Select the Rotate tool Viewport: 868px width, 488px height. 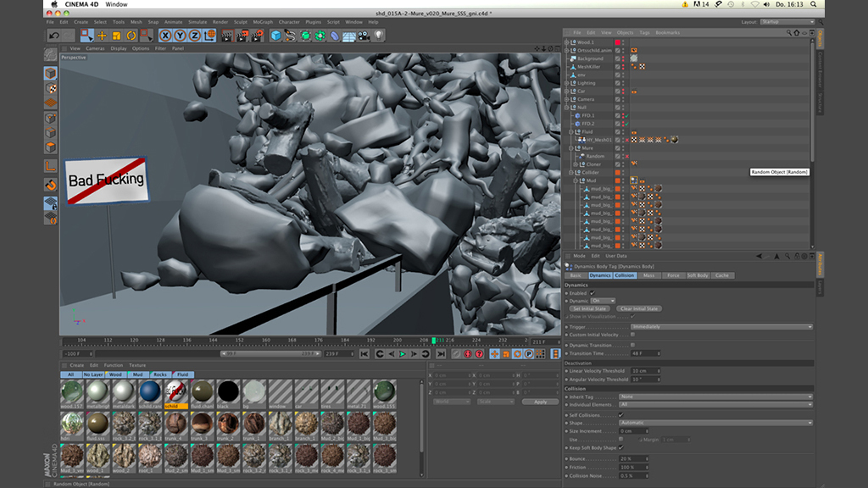pyautogui.click(x=131, y=36)
